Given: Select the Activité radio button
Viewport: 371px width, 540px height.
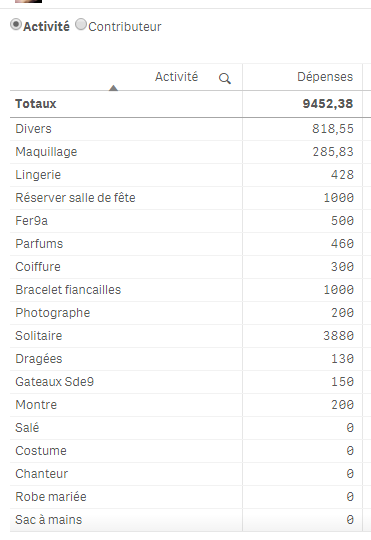Looking at the screenshot, I should tap(16, 25).
